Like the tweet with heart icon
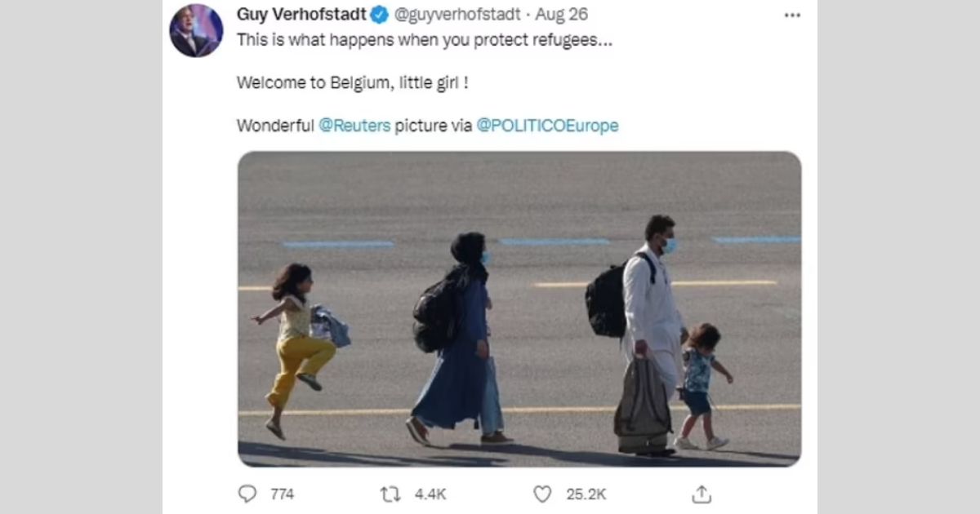 point(542,494)
